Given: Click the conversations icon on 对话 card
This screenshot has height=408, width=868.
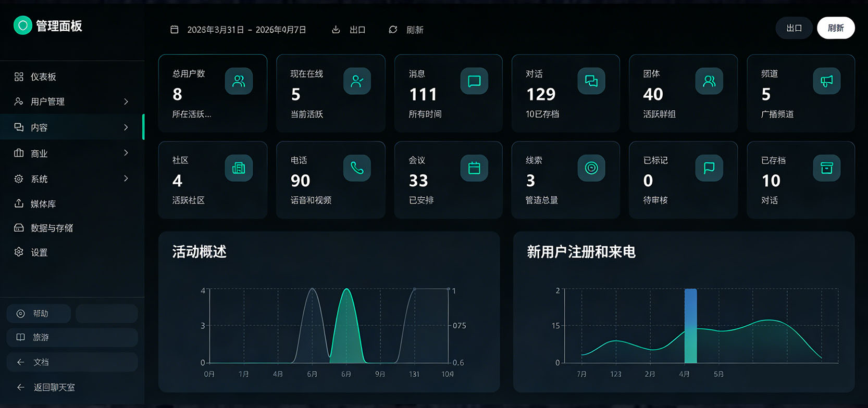Looking at the screenshot, I should click(x=591, y=81).
